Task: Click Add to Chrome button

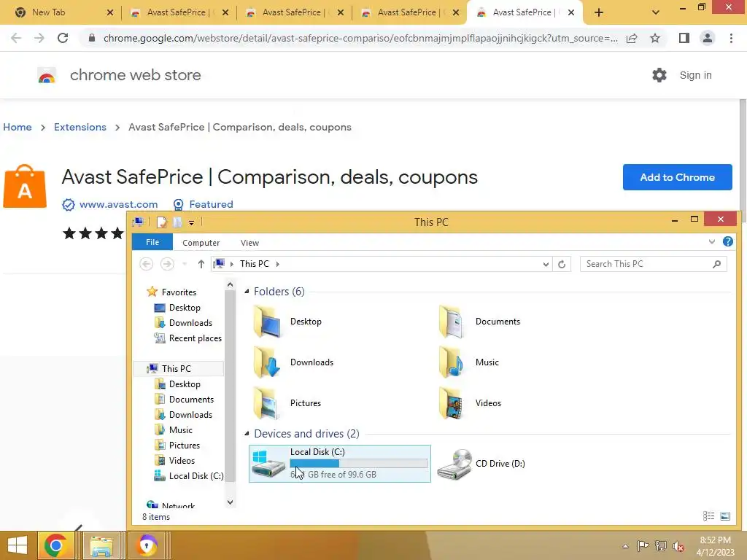Action: click(x=678, y=177)
